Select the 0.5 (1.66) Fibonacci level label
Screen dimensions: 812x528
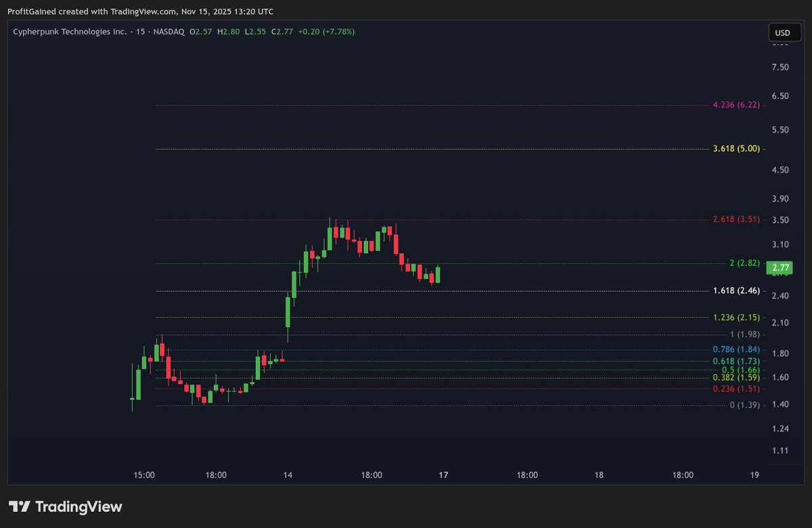pyautogui.click(x=741, y=370)
